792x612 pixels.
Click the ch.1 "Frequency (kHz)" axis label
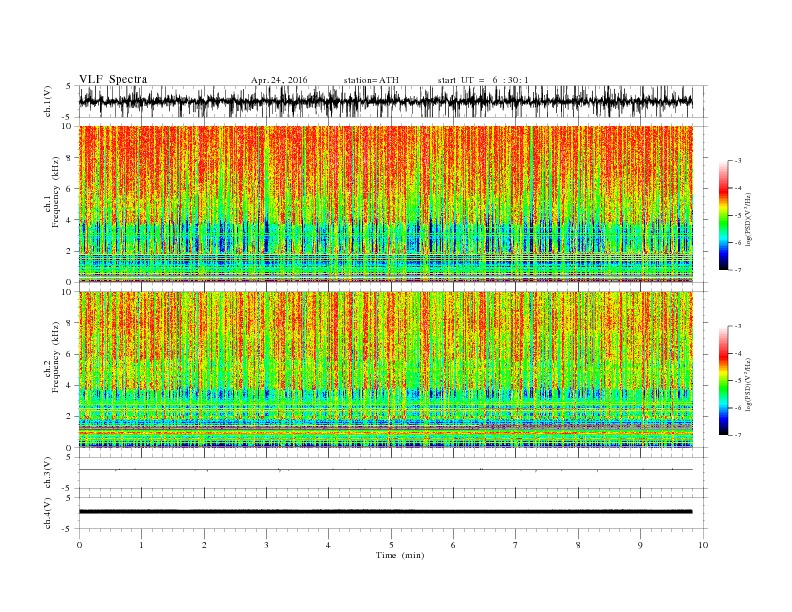pyautogui.click(x=56, y=192)
